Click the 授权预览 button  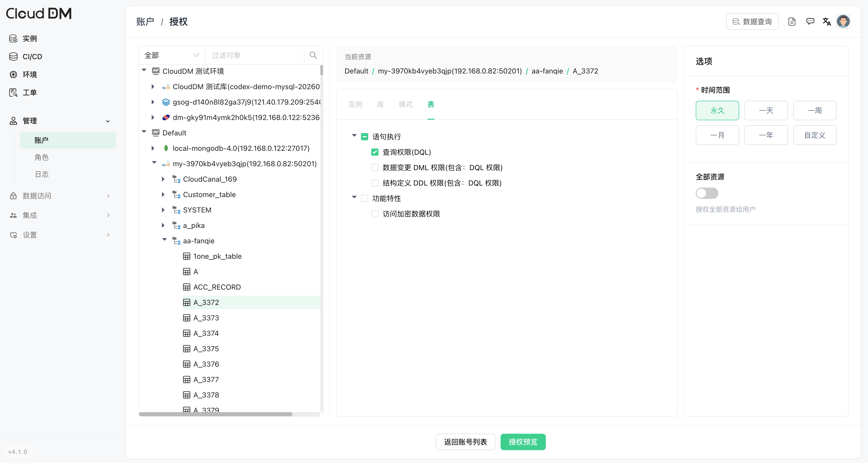click(x=523, y=442)
